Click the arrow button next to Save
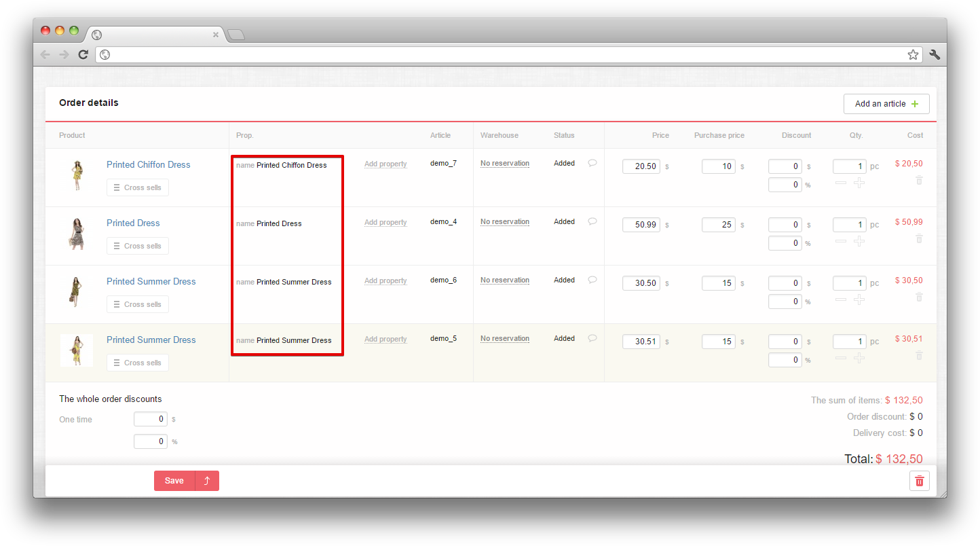Screen dimensions: 980x546 [x=207, y=481]
